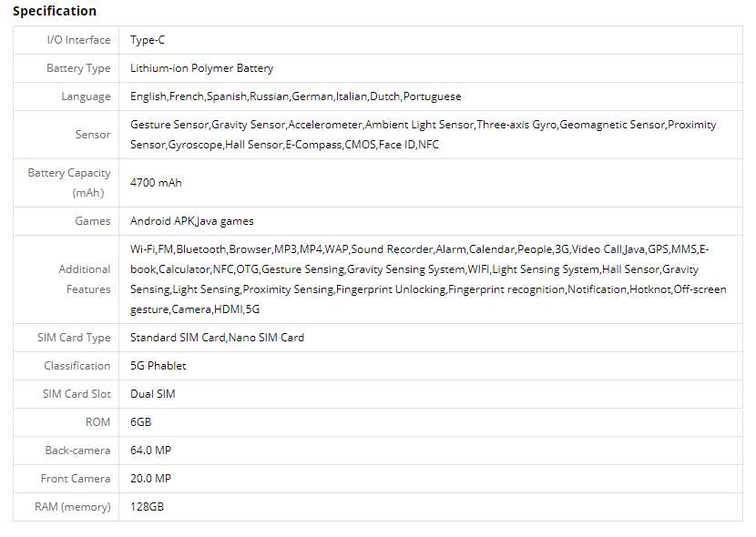
Task: Click the SIM Card Type label
Action: 74,338
